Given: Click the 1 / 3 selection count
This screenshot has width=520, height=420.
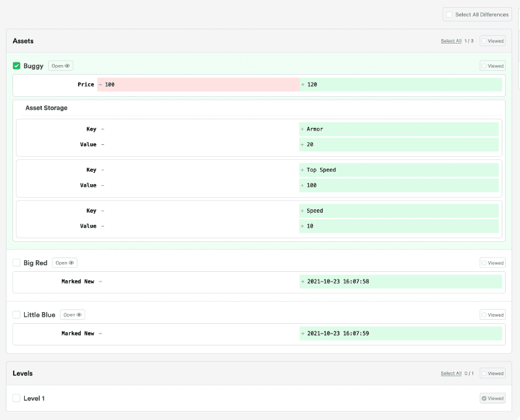Looking at the screenshot, I should coord(469,41).
